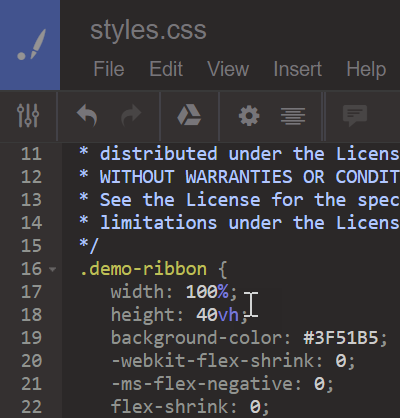Open the Help menu
The height and width of the screenshot is (418, 400).
click(366, 69)
